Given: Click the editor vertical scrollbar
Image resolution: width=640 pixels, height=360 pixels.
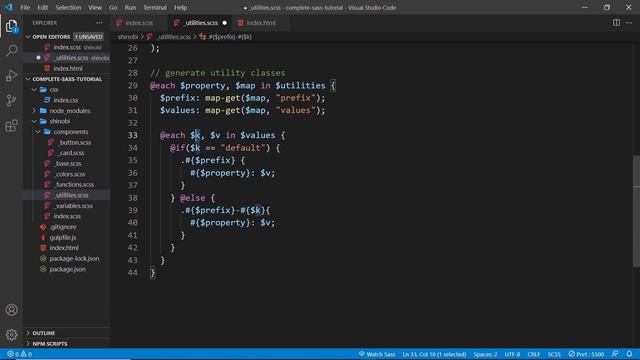Looking at the screenshot, I should coord(636,211).
